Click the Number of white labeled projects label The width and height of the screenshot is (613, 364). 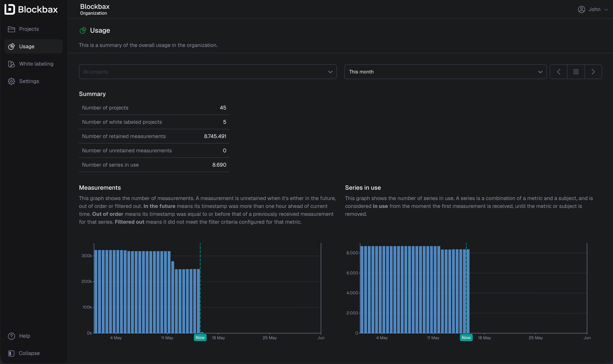[122, 122]
